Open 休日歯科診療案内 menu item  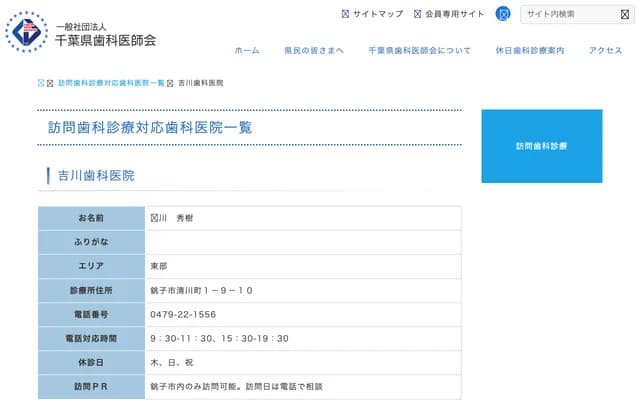click(529, 50)
